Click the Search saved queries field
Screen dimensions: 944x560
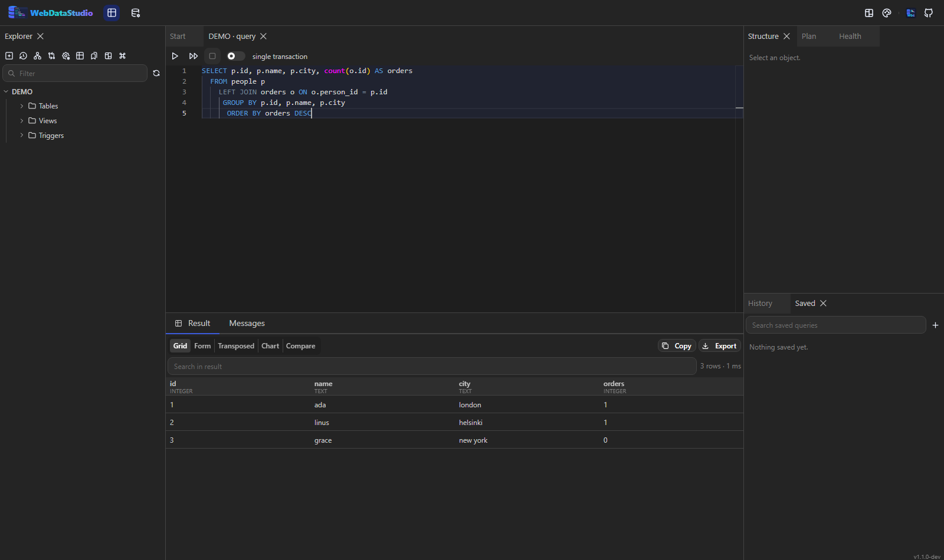pos(836,325)
